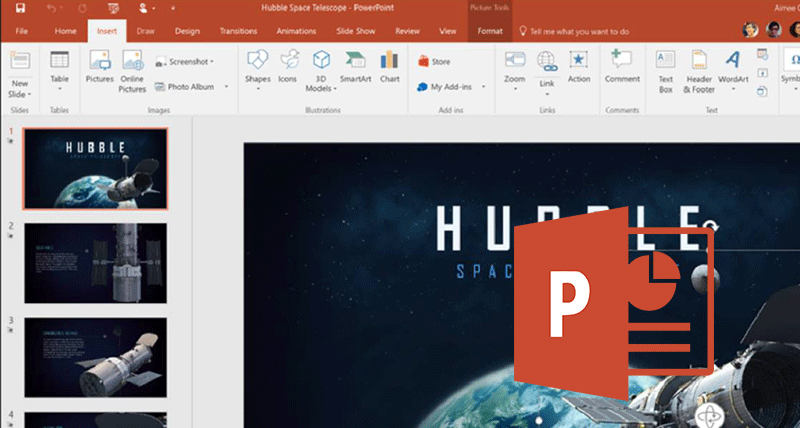Open Online Pictures

coord(132,68)
